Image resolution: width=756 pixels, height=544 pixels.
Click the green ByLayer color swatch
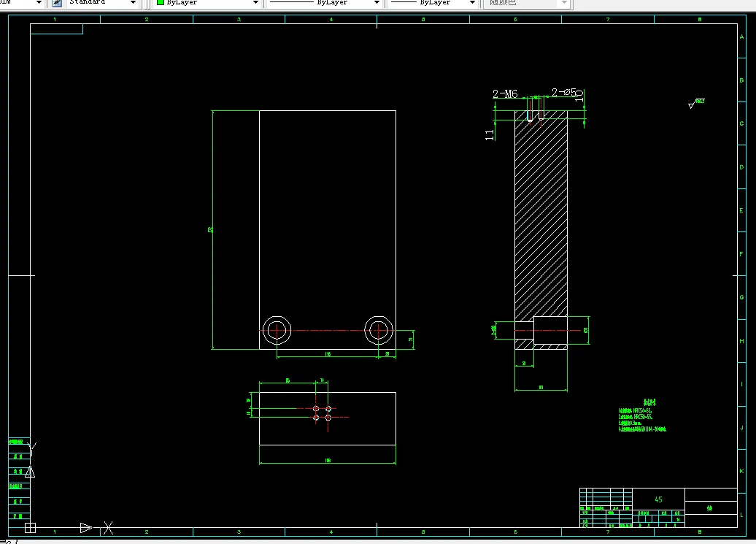161,2
